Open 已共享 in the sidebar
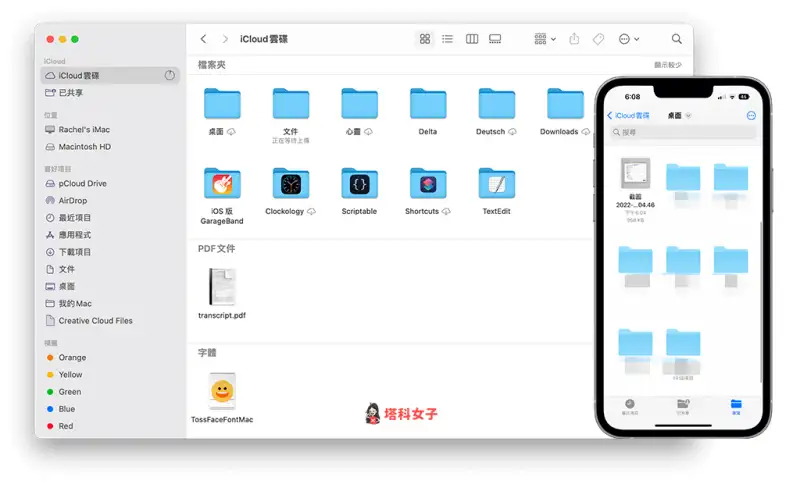 (x=64, y=93)
